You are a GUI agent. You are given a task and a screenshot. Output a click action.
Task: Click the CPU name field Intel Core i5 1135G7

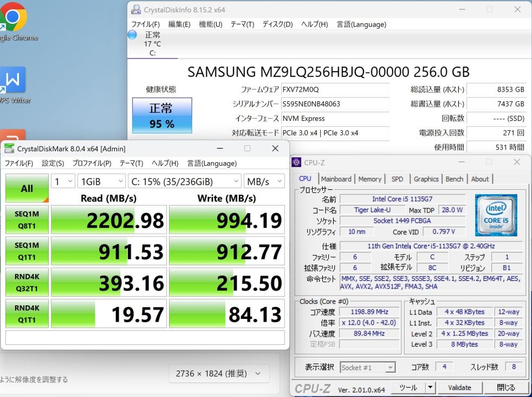click(x=403, y=199)
